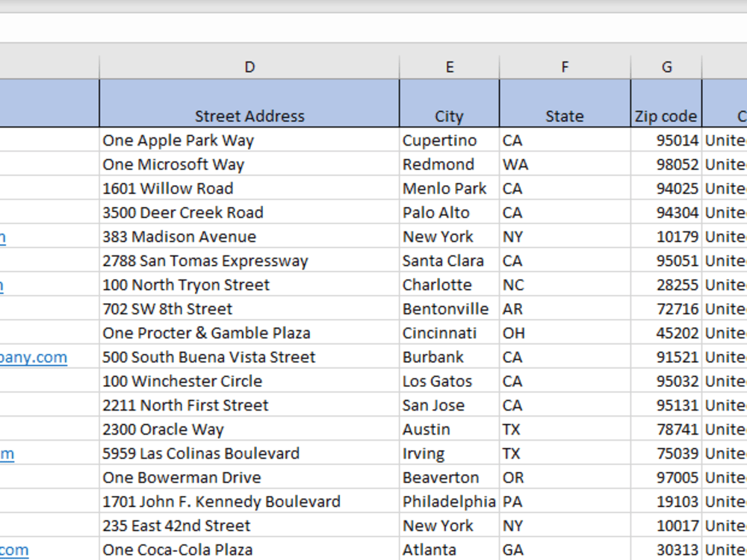Select zip code cell 78741

pyautogui.click(x=666, y=429)
